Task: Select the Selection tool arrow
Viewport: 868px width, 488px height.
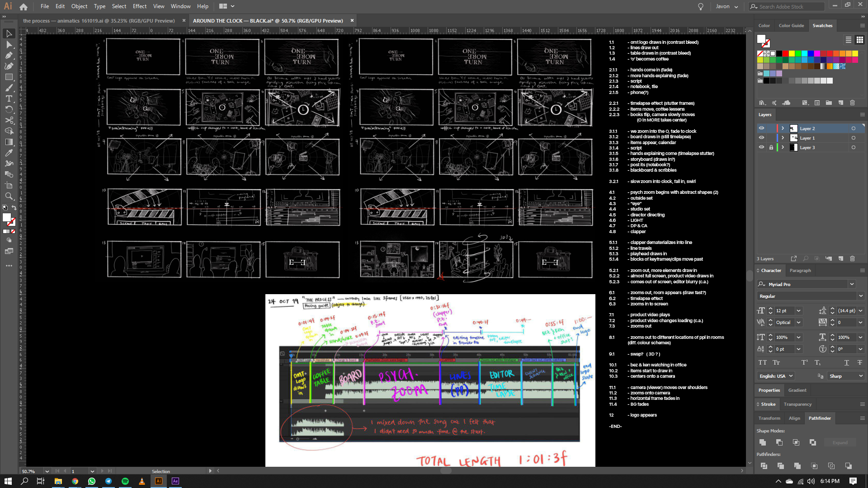Action: click(9, 34)
